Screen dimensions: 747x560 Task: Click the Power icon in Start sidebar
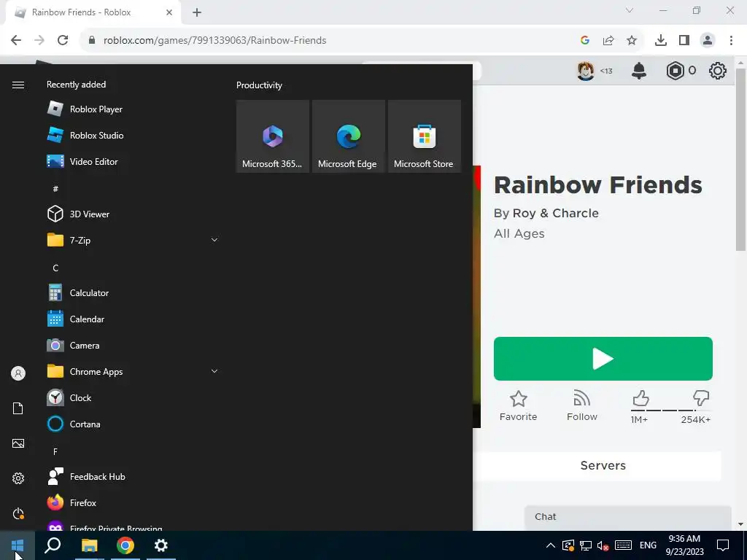[18, 513]
